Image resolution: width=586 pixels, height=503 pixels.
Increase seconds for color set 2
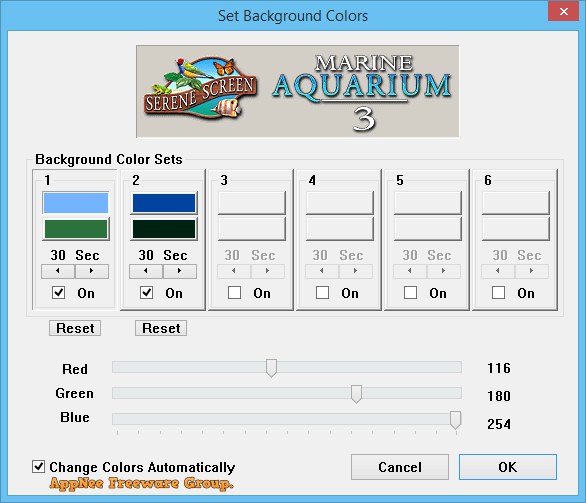(x=180, y=271)
